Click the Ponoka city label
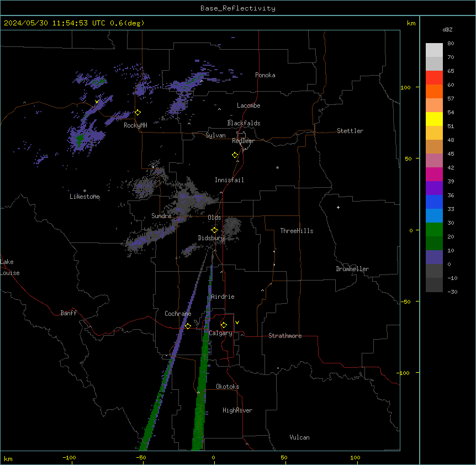The width and height of the screenshot is (476, 465). [x=265, y=75]
